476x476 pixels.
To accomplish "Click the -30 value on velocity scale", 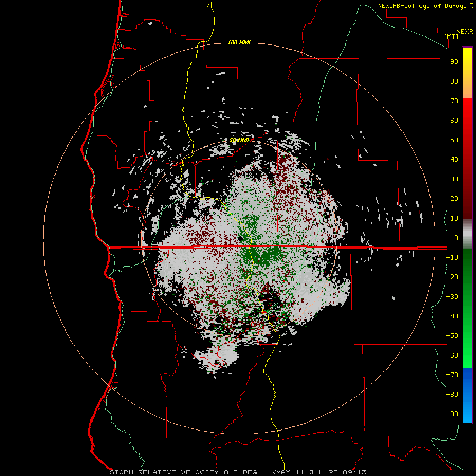I will tap(452, 297).
